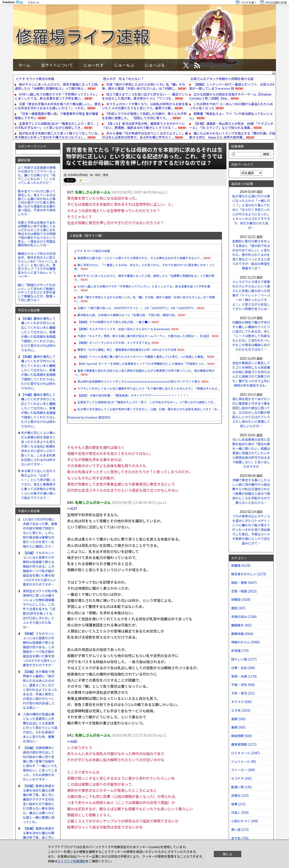The height and width of the screenshot is (868, 289).
Task: Open 当サイトについて in the navigation bar
Action: (57, 65)
